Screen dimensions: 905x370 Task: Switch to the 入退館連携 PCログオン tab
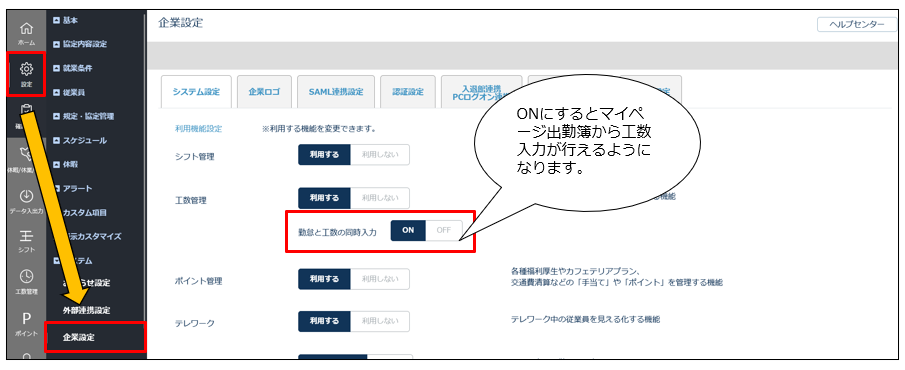pyautogui.click(x=481, y=92)
